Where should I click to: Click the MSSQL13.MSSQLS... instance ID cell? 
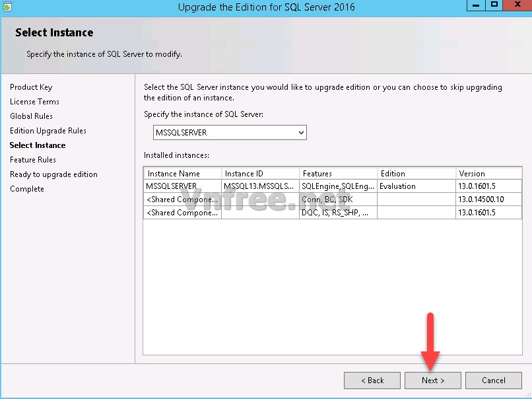coord(260,186)
